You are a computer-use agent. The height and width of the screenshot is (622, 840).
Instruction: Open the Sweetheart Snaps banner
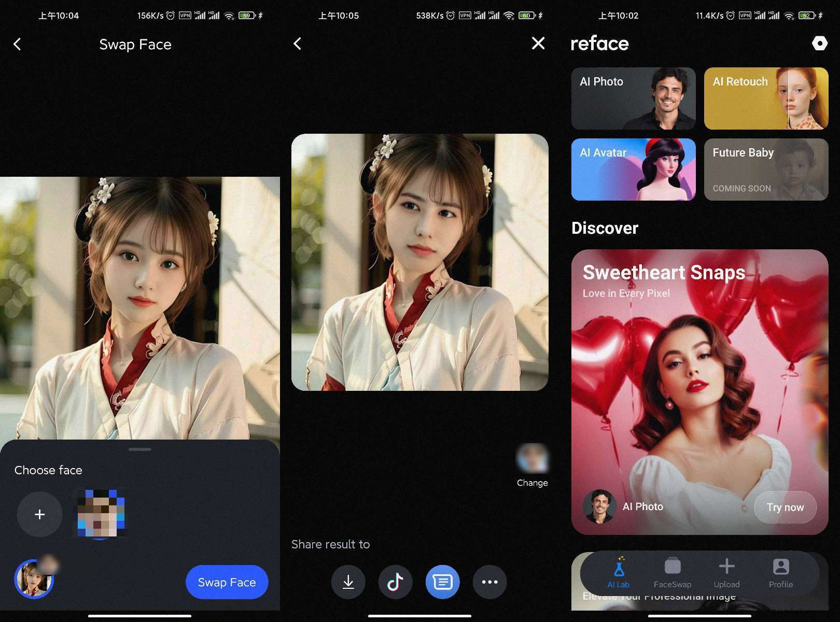pyautogui.click(x=700, y=392)
